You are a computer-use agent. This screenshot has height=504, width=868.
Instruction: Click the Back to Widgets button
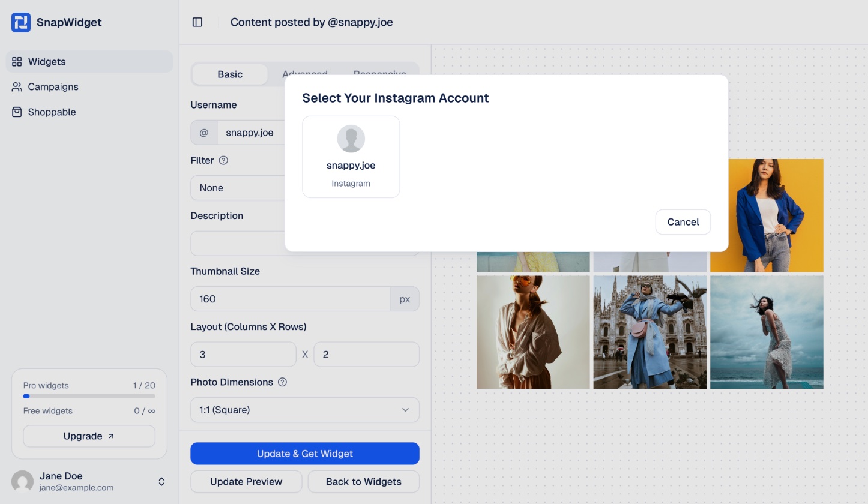coord(364,481)
